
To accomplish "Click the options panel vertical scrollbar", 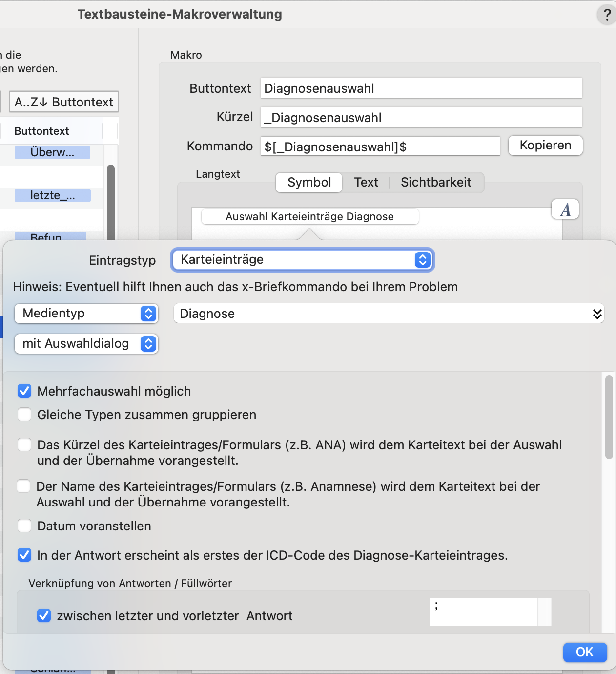I will (609, 417).
